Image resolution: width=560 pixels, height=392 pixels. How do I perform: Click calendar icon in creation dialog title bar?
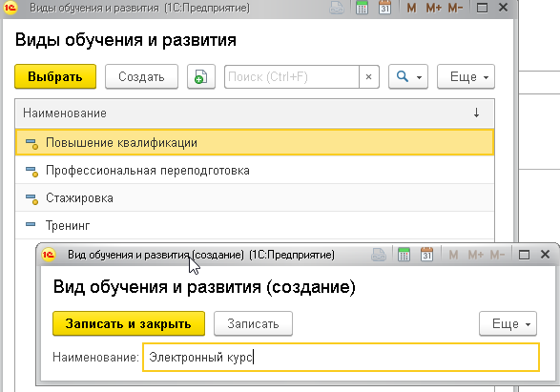click(x=426, y=255)
